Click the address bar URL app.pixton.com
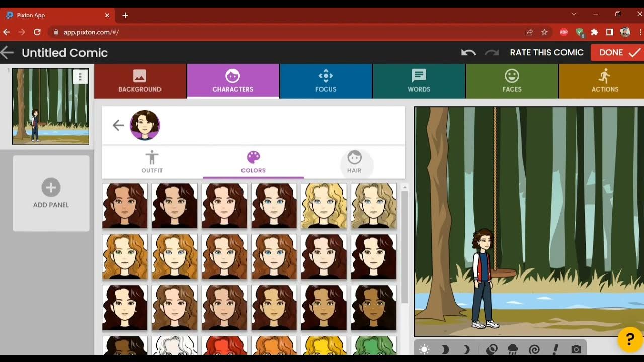644x362 pixels. click(x=91, y=32)
